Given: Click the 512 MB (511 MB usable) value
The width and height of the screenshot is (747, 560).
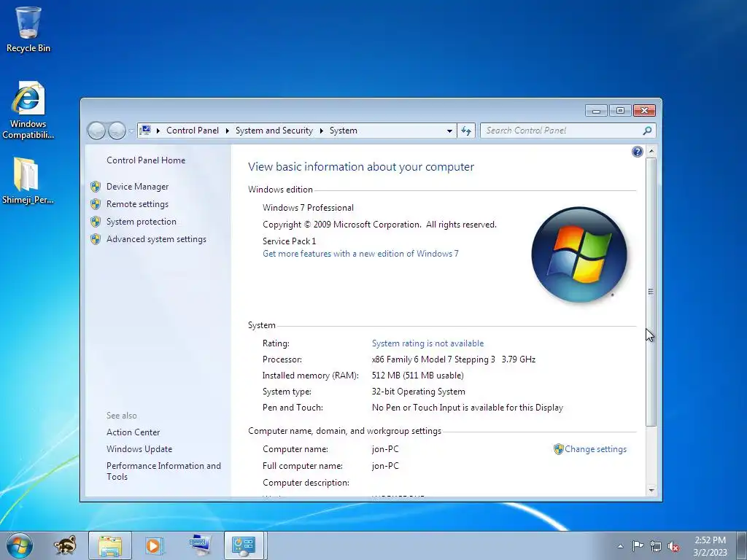Looking at the screenshot, I should point(418,376).
